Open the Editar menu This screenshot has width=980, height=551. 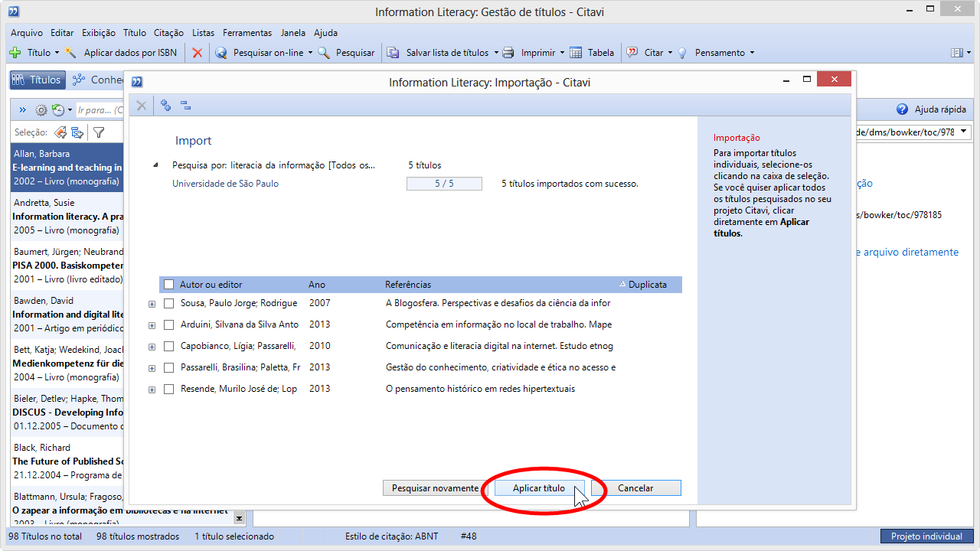[x=62, y=33]
